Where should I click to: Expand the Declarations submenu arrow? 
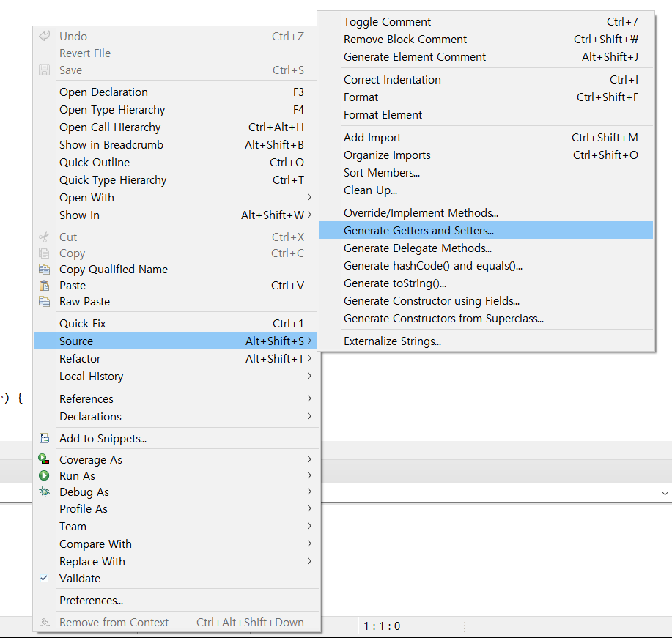[309, 416]
